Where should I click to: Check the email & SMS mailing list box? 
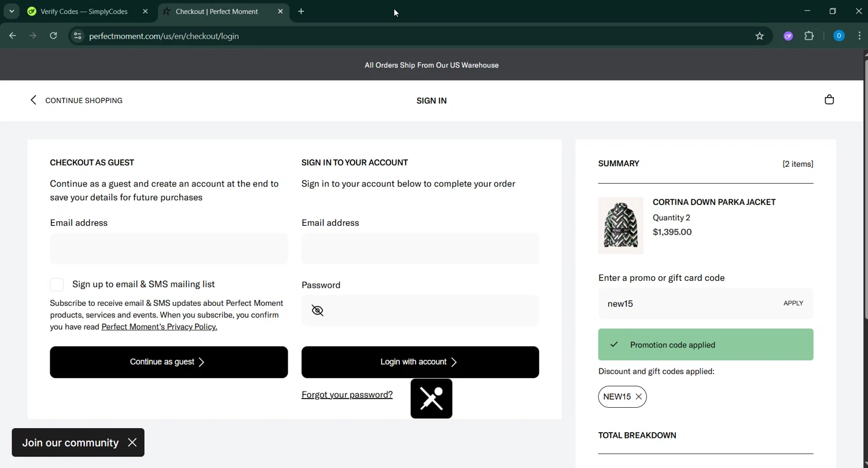(57, 284)
